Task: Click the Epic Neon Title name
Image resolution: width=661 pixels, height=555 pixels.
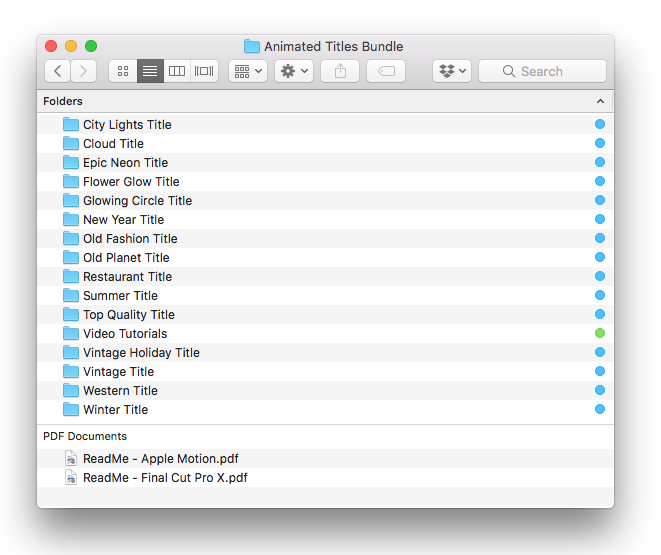Action: (126, 163)
